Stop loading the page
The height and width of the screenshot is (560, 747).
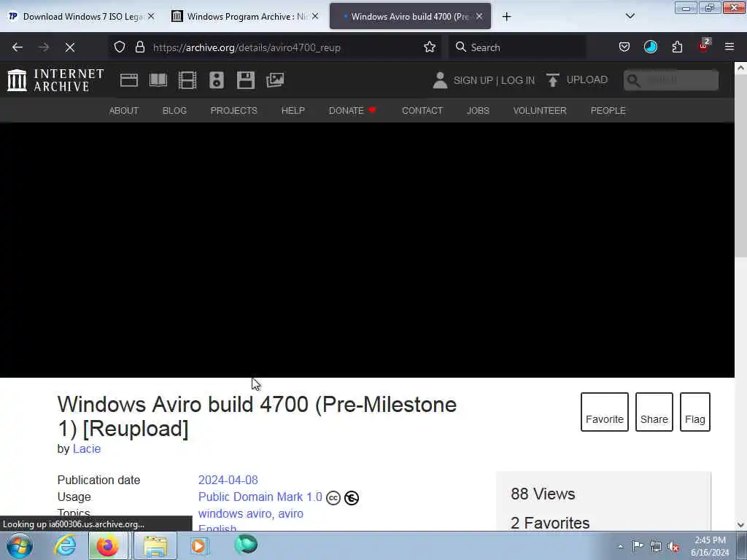coord(69,47)
